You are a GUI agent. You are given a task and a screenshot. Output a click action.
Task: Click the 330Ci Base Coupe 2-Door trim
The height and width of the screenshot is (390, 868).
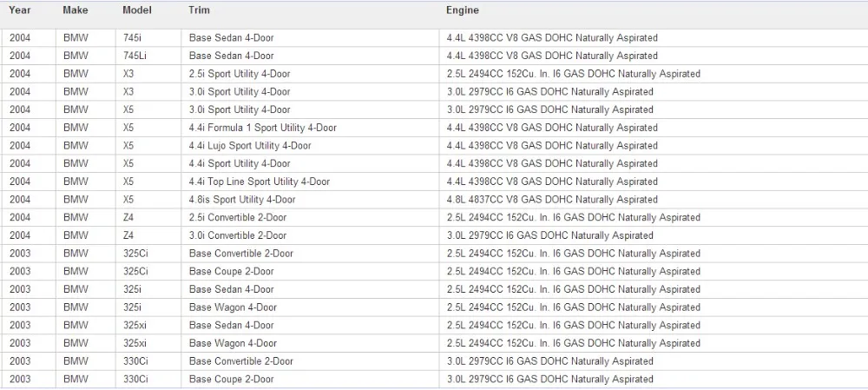point(232,380)
